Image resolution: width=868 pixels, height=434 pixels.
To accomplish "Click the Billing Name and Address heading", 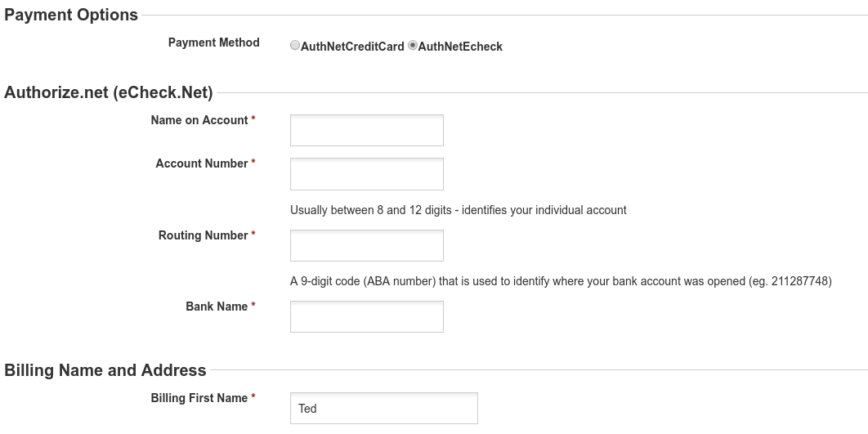I will point(105,369).
